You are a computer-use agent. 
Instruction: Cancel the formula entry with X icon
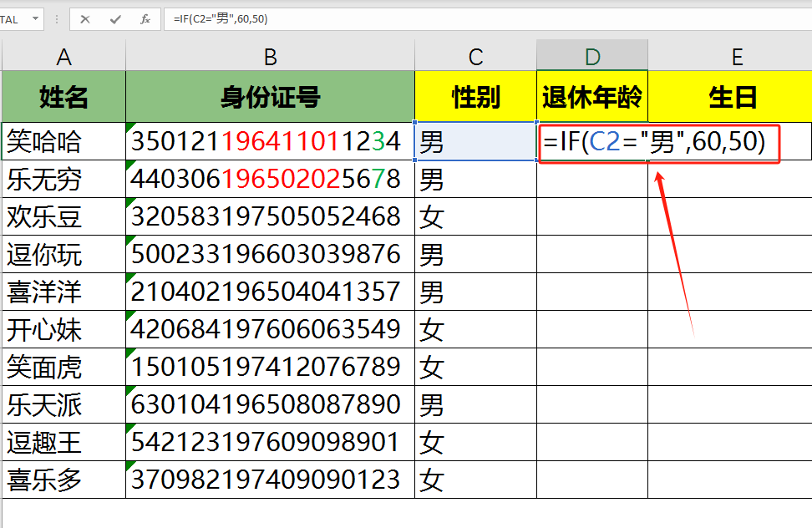click(x=85, y=19)
